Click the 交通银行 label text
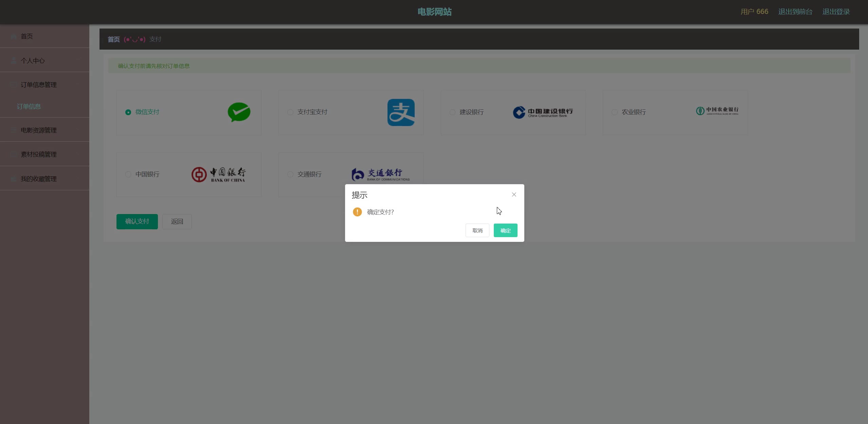 point(309,174)
